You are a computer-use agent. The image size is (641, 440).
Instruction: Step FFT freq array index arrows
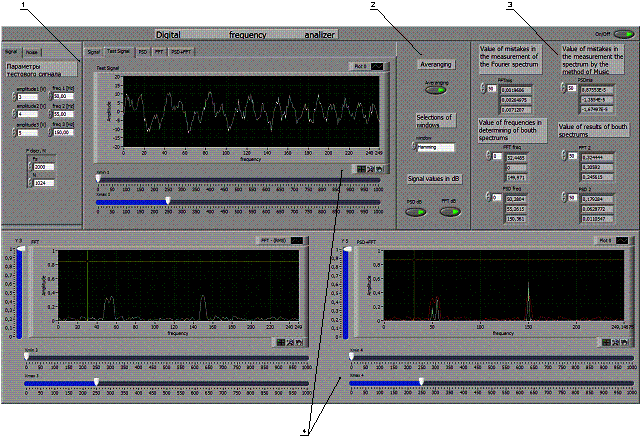pos(489,156)
